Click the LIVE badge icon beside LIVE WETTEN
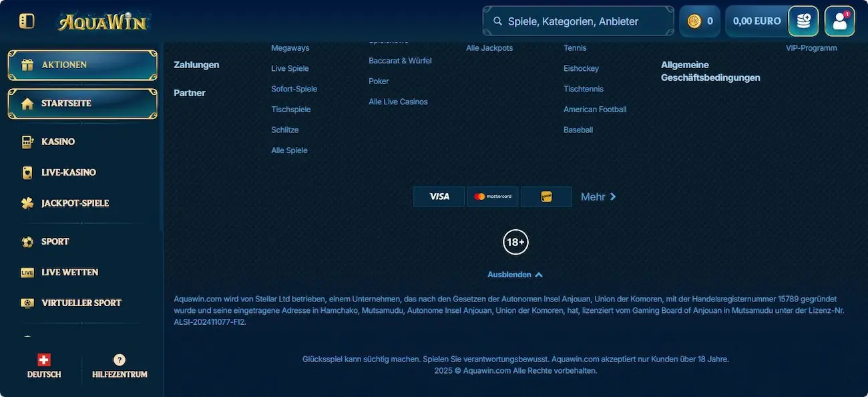The image size is (868, 397). pyautogui.click(x=27, y=273)
